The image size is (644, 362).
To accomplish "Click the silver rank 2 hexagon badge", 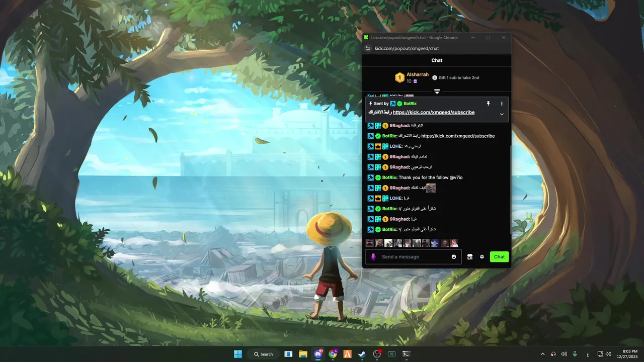I will point(435,78).
